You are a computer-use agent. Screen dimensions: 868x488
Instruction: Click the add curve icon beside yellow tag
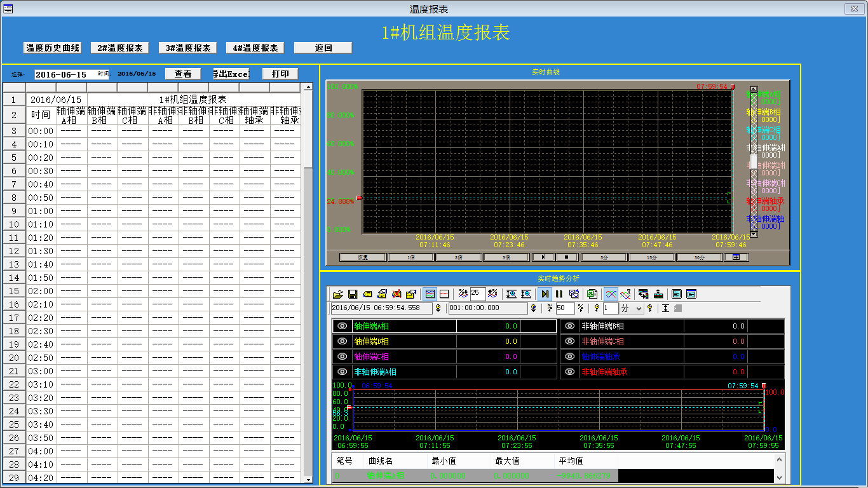point(382,294)
